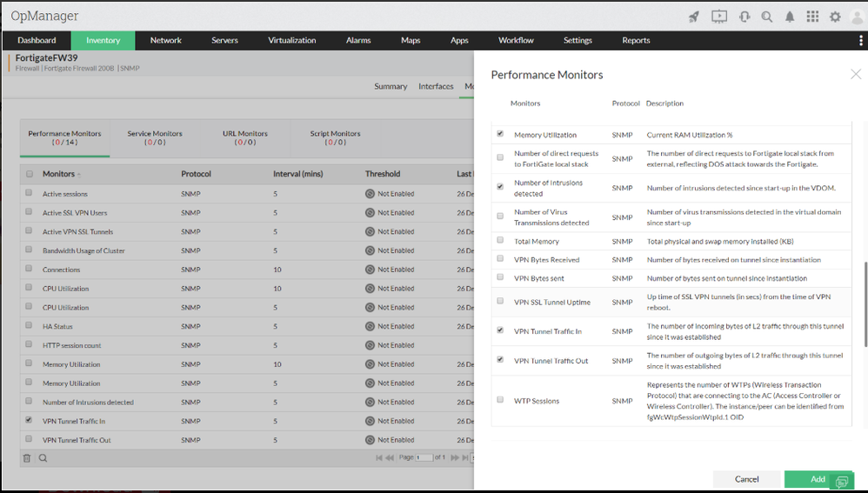Click the gear settings icon in header
868x493 pixels.
point(835,17)
